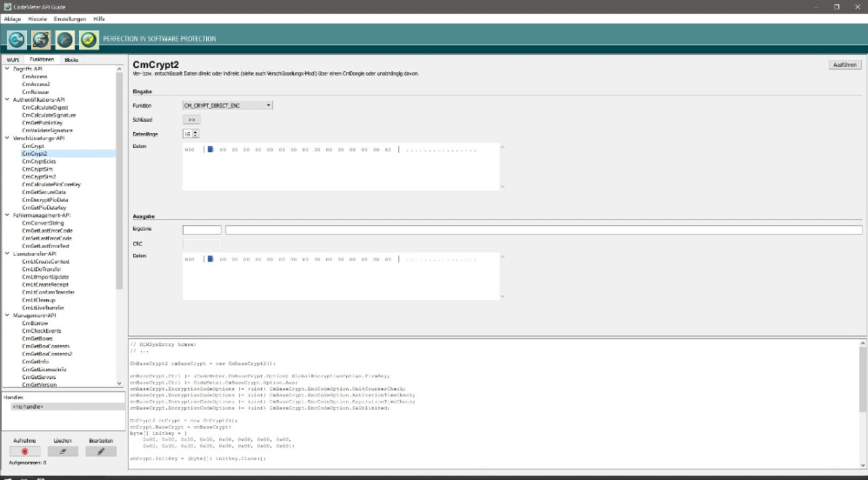Image resolution: width=868 pixels, height=480 pixels.
Task: Click the yellow gear toolbar icon
Action: point(89,40)
